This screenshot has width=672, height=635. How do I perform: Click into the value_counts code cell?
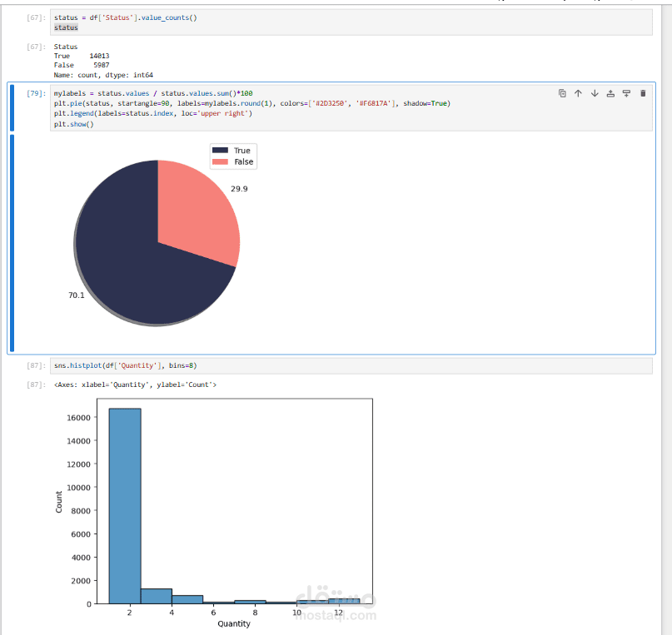pos(351,22)
